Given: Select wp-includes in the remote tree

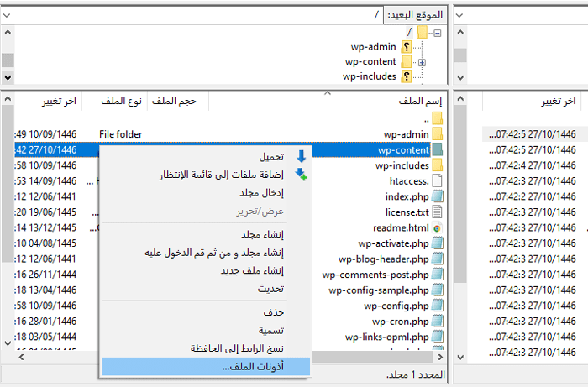Looking at the screenshot, I should coord(369,76).
